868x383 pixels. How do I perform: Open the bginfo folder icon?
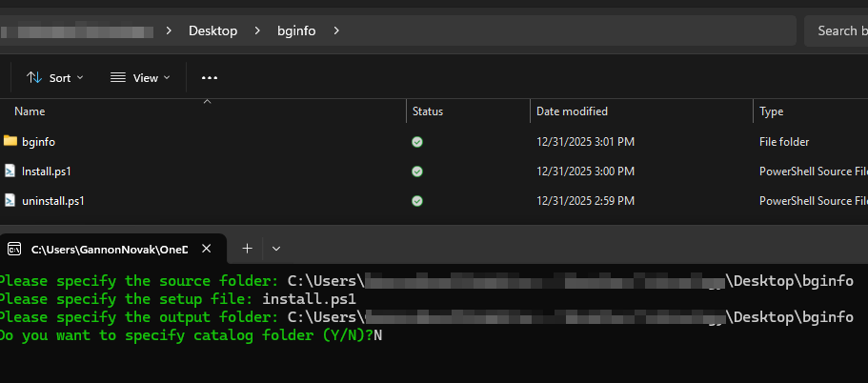coord(10,141)
